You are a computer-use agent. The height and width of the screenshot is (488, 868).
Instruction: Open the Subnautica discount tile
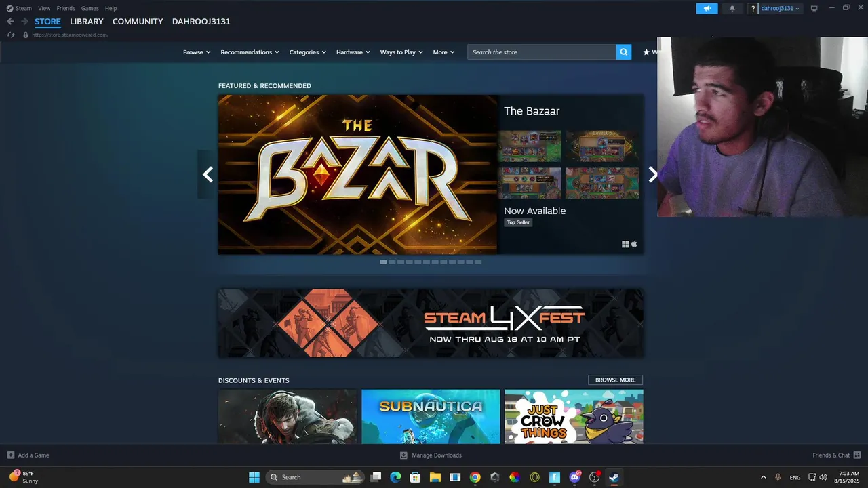click(431, 416)
